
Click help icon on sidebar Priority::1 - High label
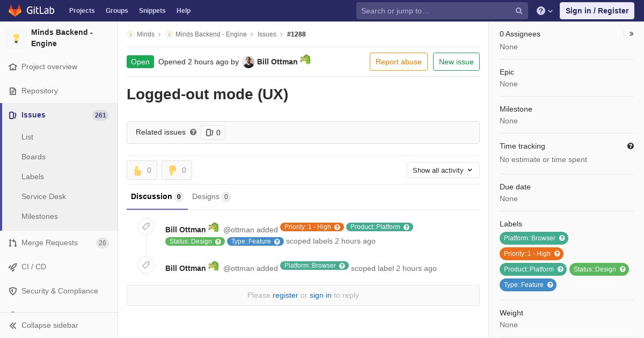tap(557, 254)
